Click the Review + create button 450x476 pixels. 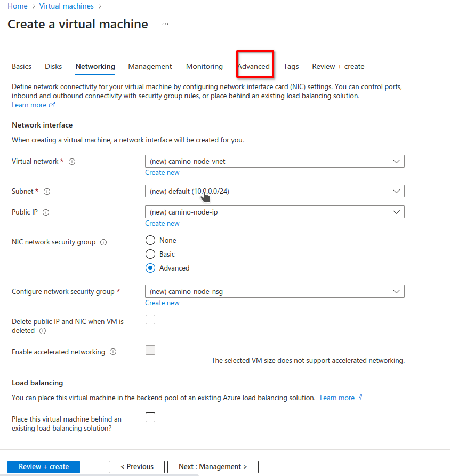tap(44, 467)
